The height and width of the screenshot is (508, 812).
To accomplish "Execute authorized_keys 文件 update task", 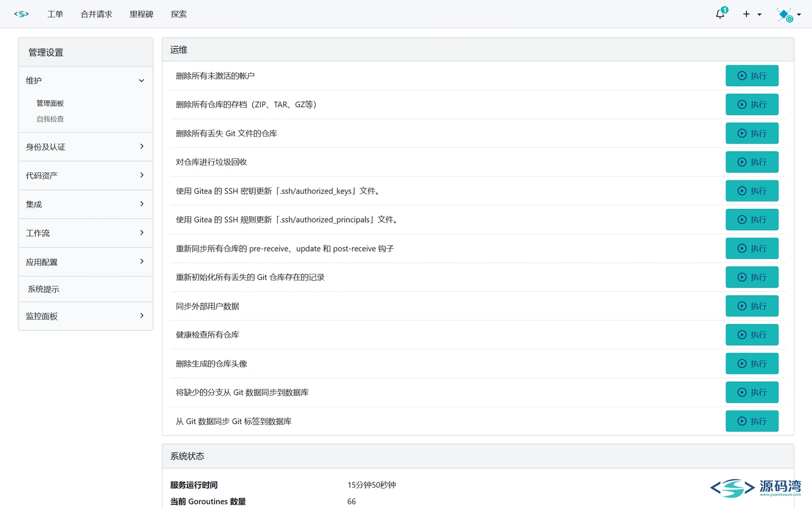I will click(x=752, y=191).
